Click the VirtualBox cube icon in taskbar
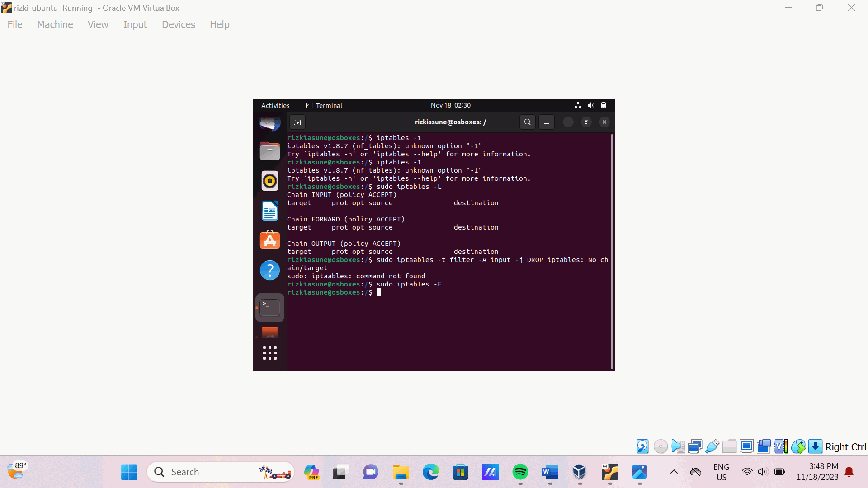Screen dimensions: 868x488 click(580, 472)
